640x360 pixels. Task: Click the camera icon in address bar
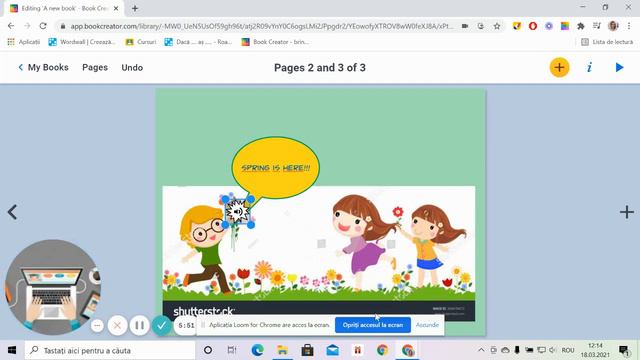tap(465, 26)
